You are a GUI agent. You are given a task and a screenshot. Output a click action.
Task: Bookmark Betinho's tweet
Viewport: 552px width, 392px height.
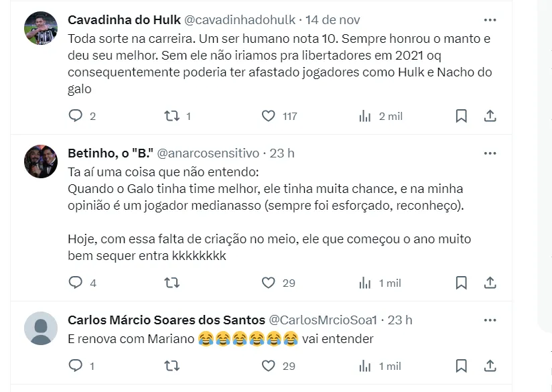coord(461,283)
